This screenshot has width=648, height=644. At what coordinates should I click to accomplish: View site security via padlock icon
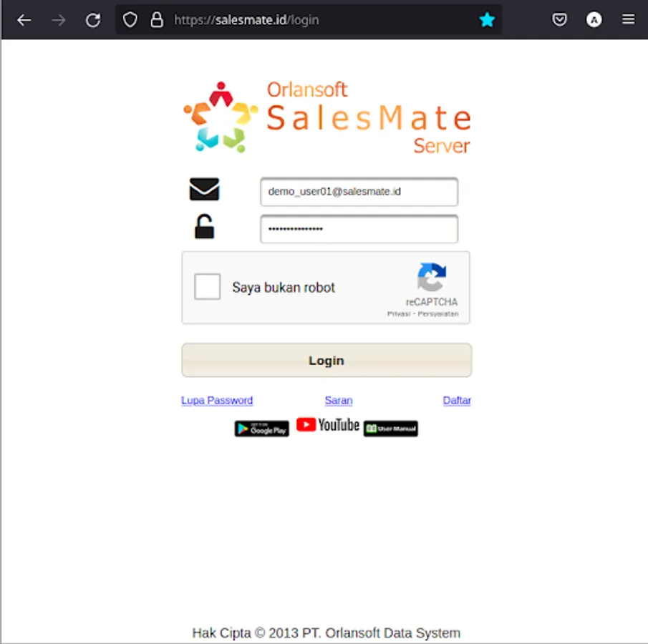157,20
